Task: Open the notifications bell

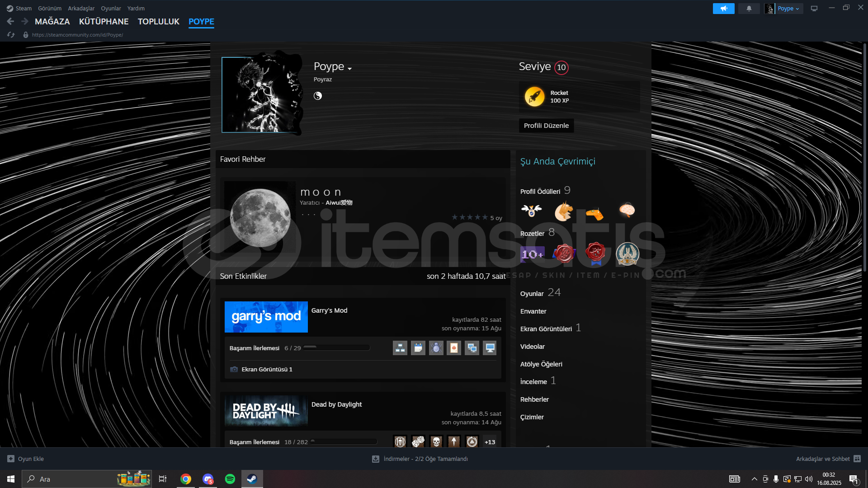Action: tap(749, 9)
